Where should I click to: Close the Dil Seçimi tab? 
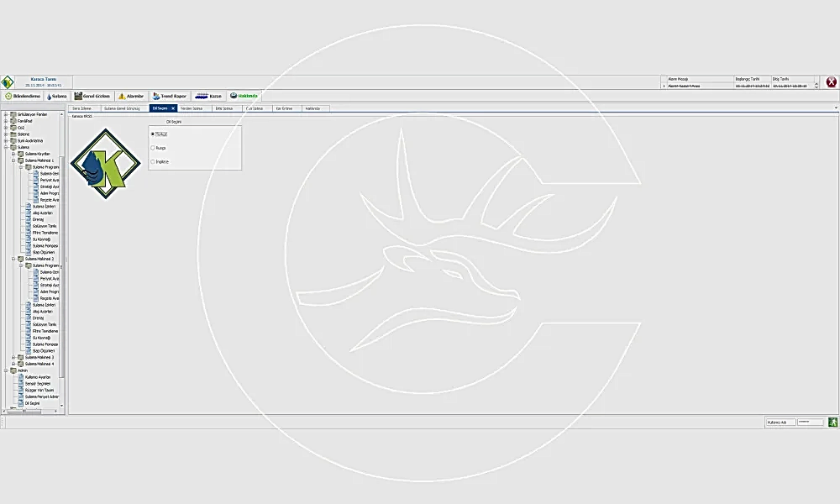tap(173, 108)
